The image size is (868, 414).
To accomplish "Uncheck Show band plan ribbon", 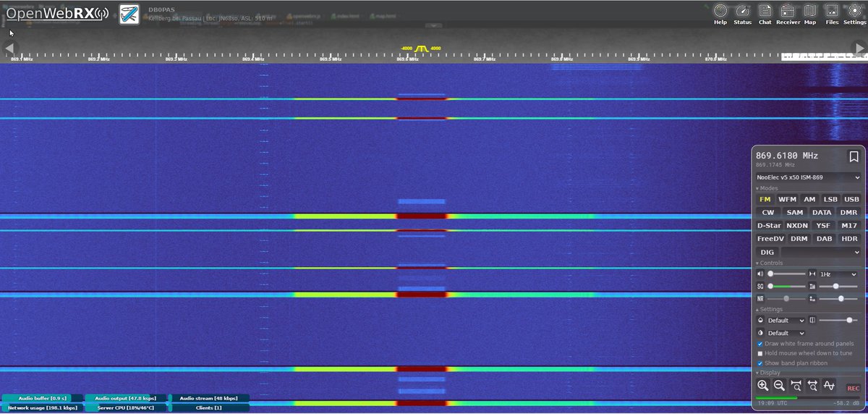I will [760, 363].
